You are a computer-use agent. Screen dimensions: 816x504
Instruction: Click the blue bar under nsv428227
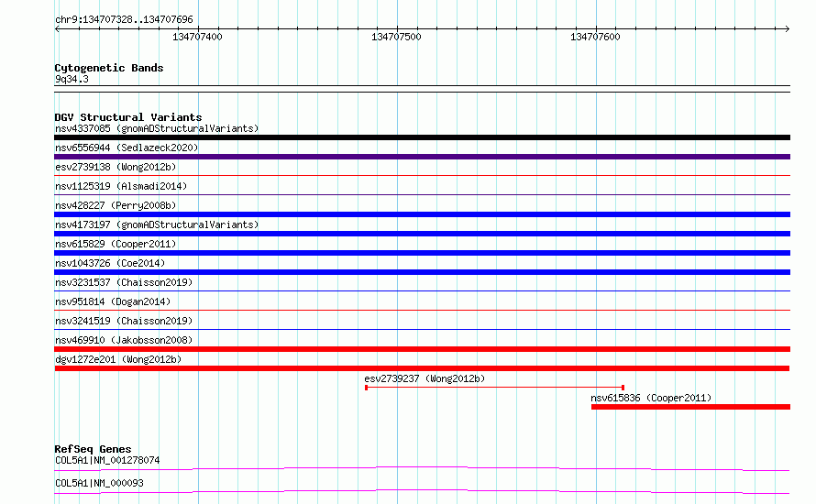pos(422,214)
